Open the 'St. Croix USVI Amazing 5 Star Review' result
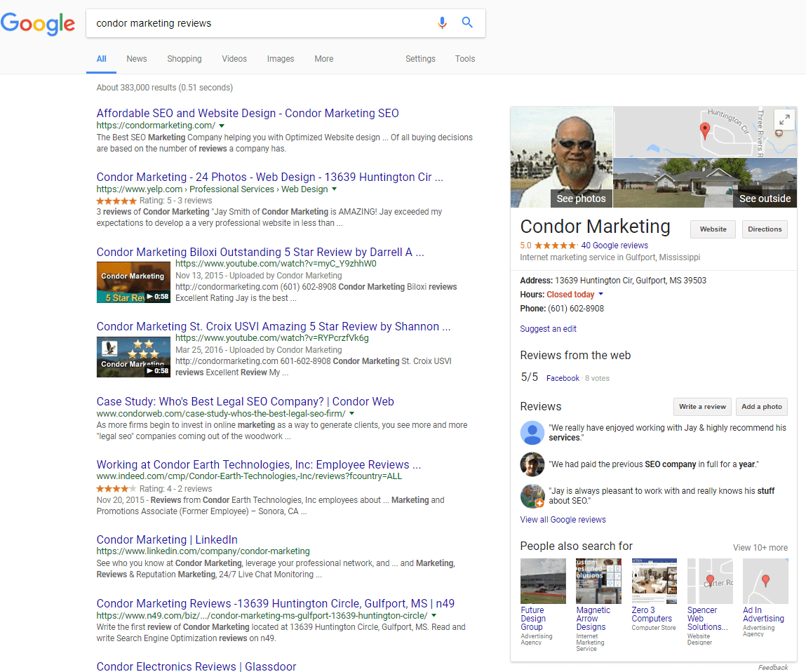806x672 pixels. coord(274,326)
